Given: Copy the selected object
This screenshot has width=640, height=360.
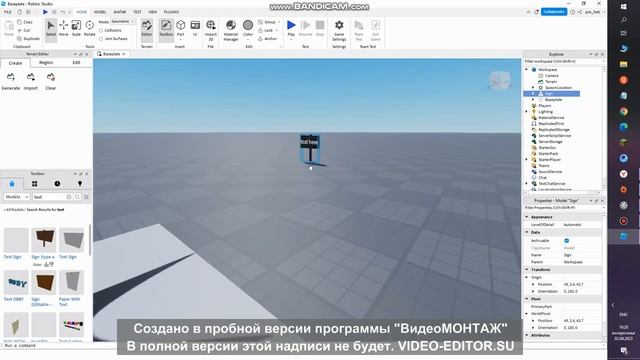Looking at the screenshot, I should tap(25, 22).
